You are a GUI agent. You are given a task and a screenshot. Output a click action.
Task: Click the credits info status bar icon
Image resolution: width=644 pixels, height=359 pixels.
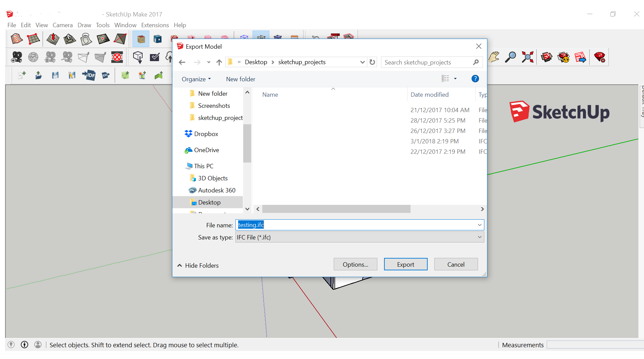tap(24, 345)
